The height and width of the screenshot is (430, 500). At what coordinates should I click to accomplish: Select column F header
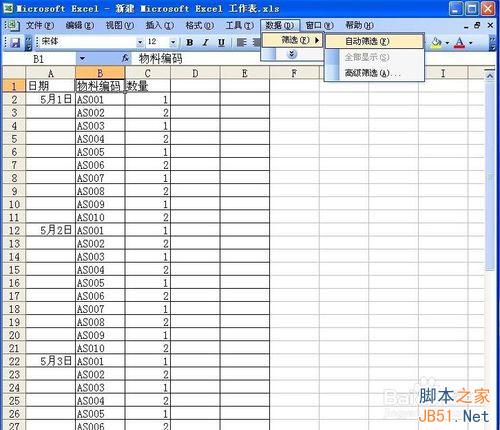click(x=294, y=73)
